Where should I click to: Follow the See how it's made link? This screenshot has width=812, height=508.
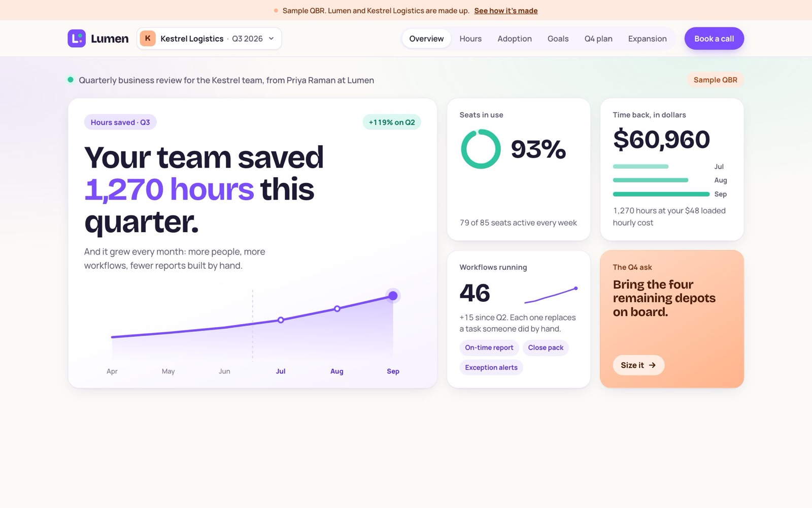coord(505,11)
